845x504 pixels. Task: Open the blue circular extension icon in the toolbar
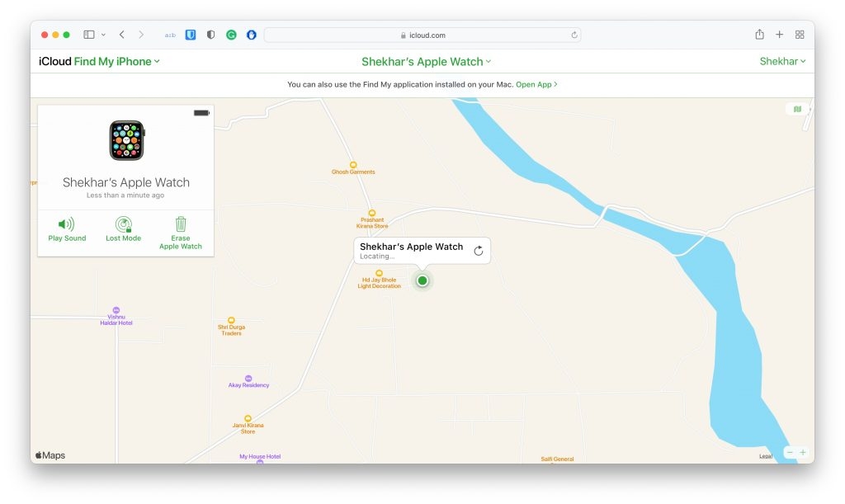252,35
